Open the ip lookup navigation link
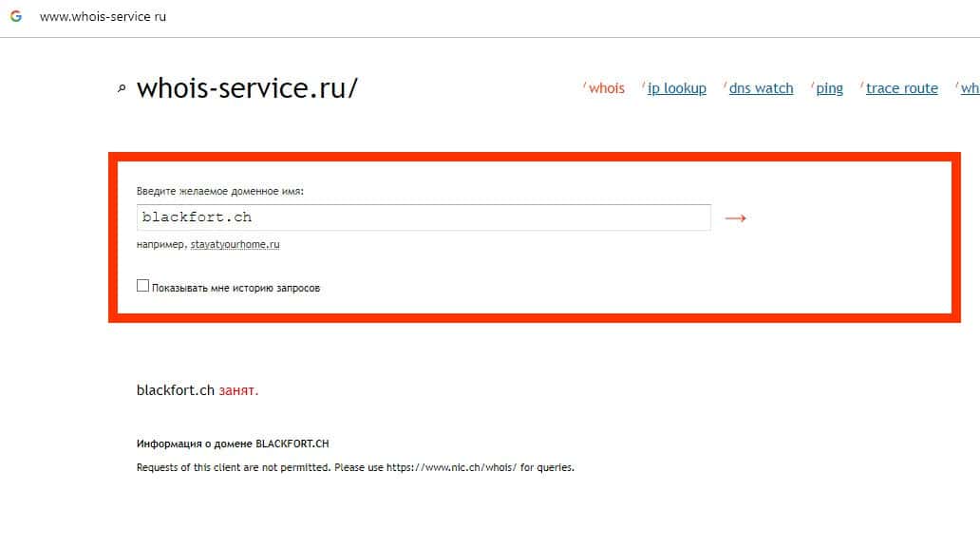Viewport: 980px width, 548px height. tap(676, 88)
